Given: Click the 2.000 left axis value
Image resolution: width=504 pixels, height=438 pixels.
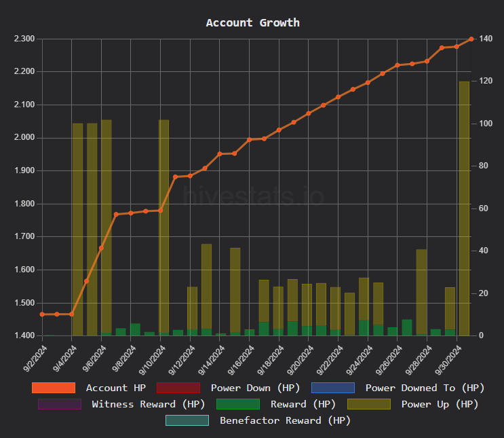Looking at the screenshot, I should coord(24,137).
